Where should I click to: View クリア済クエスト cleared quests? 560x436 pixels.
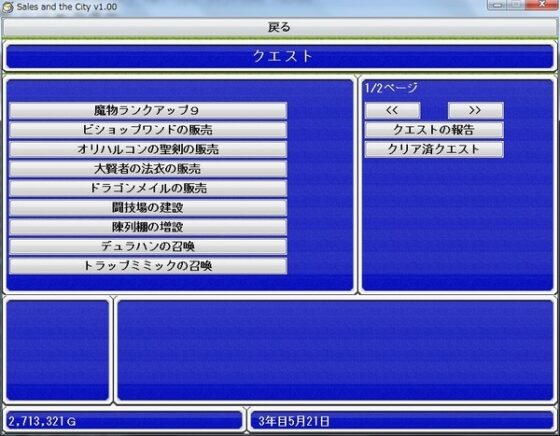pos(434,149)
